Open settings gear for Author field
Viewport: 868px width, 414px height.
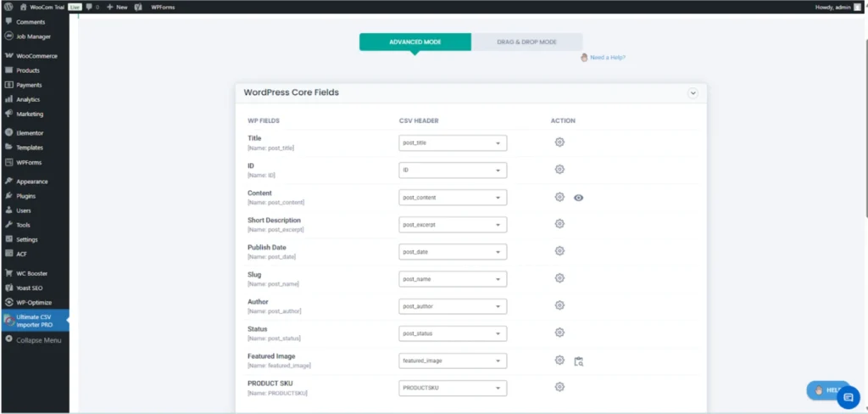[559, 305]
